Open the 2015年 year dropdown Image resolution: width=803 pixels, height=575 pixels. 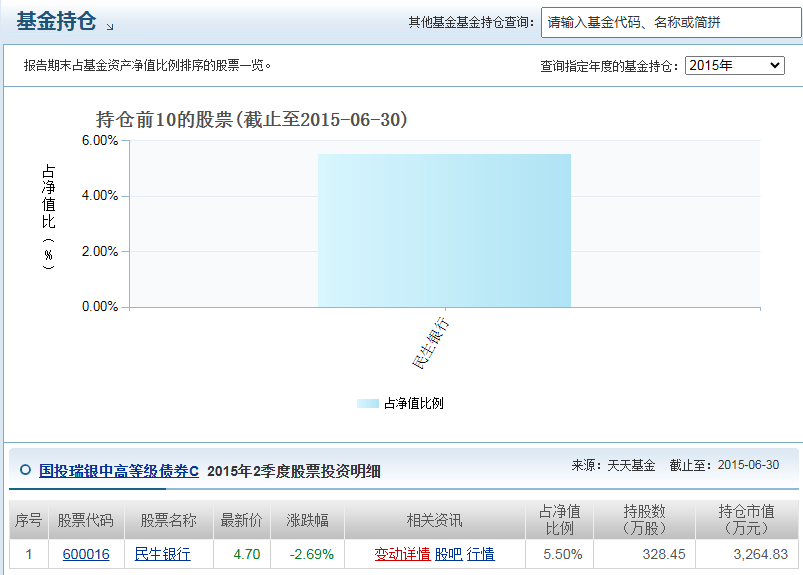(x=734, y=66)
